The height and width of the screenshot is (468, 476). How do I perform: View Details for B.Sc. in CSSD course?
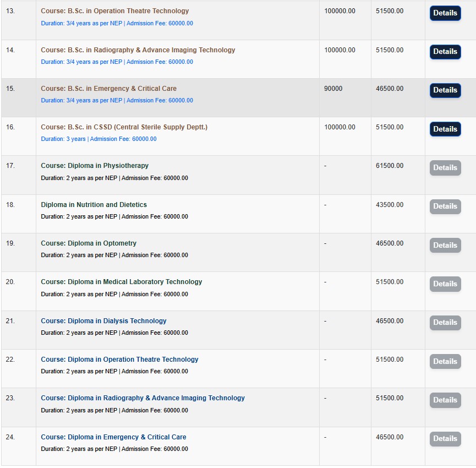(445, 129)
